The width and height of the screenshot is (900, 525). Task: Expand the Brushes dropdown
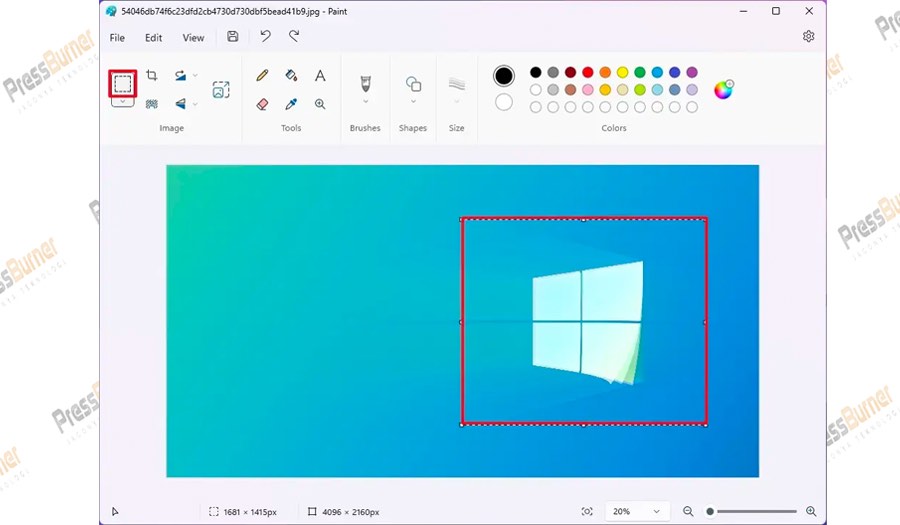point(365,102)
